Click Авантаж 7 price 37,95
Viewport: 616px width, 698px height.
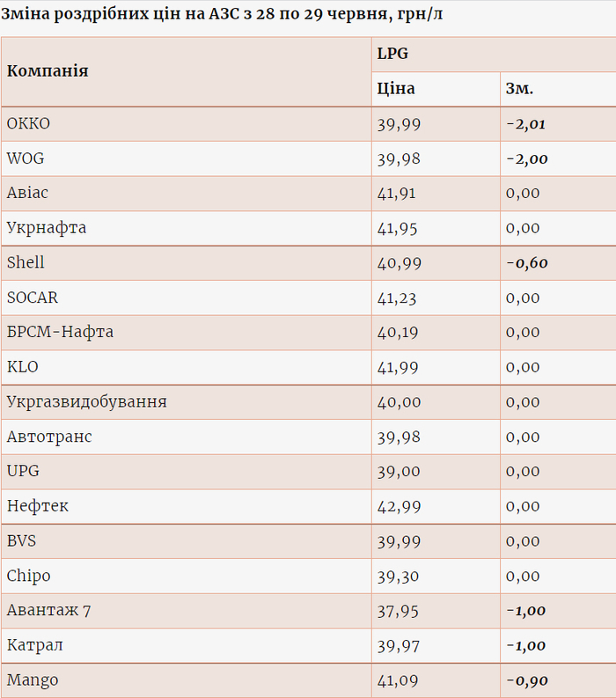[x=398, y=611]
